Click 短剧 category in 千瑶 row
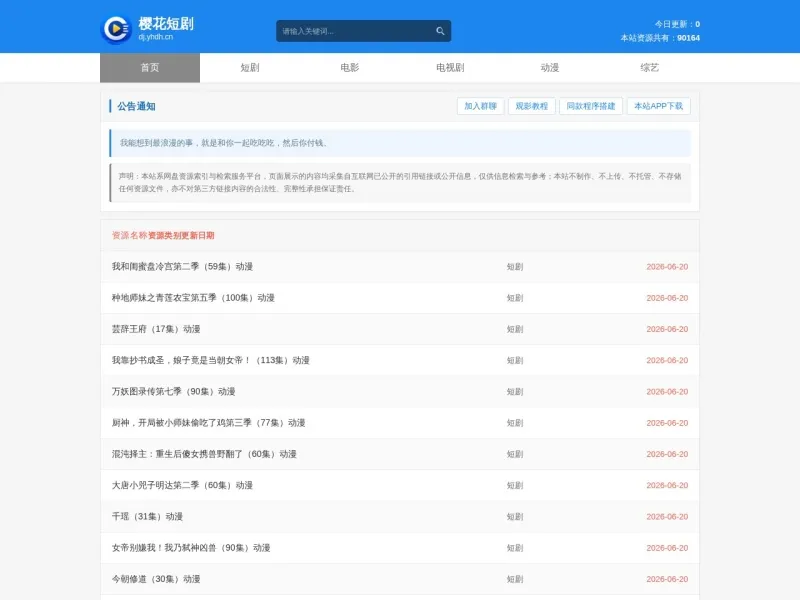The height and width of the screenshot is (600, 800). 515,516
